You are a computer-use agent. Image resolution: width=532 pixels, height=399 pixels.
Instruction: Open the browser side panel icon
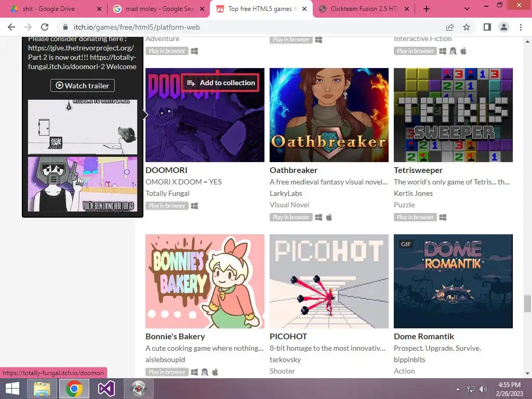(487, 27)
